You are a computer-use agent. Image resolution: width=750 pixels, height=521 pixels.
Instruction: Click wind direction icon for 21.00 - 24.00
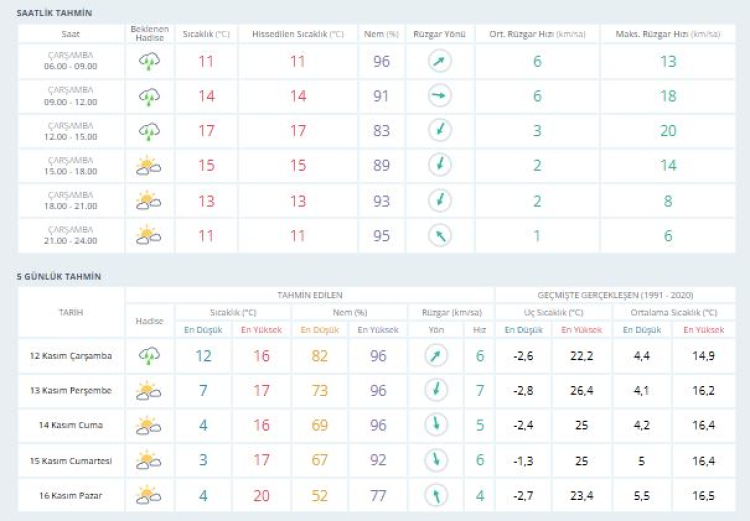click(x=440, y=236)
